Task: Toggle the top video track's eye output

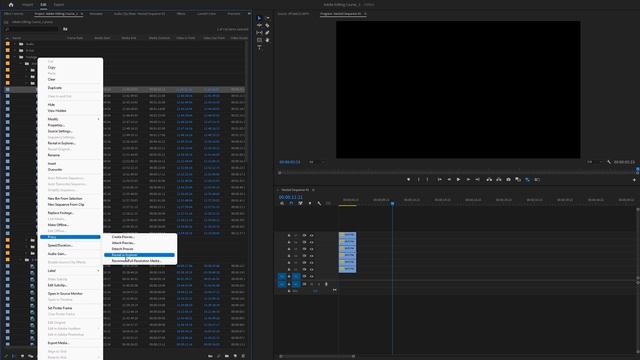Action: (x=311, y=236)
